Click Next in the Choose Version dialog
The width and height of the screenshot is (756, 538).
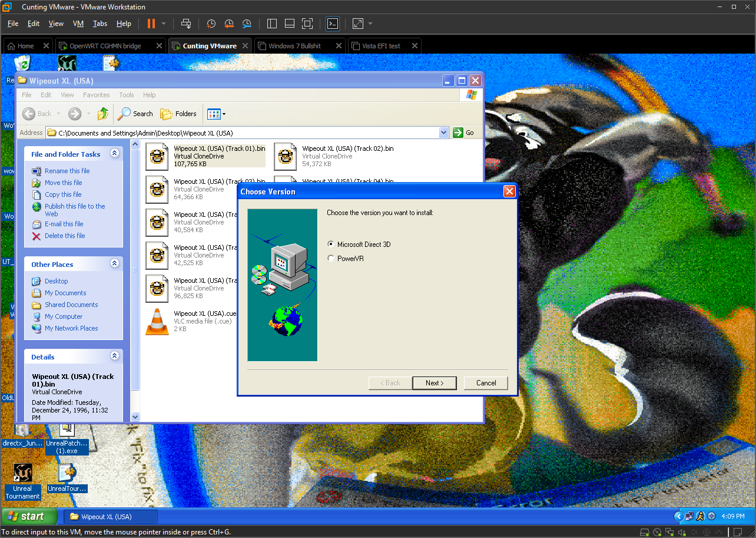point(435,383)
